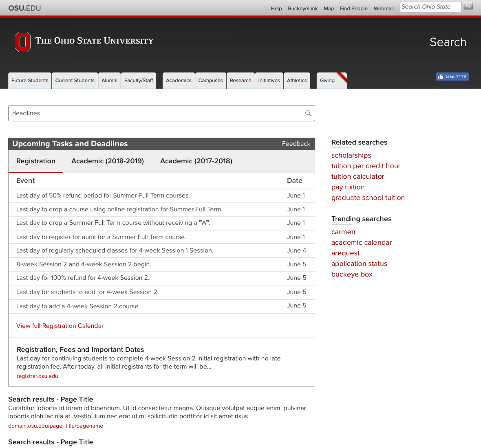481x448 pixels.
Task: Open the Webmail link
Action: [x=384, y=9]
